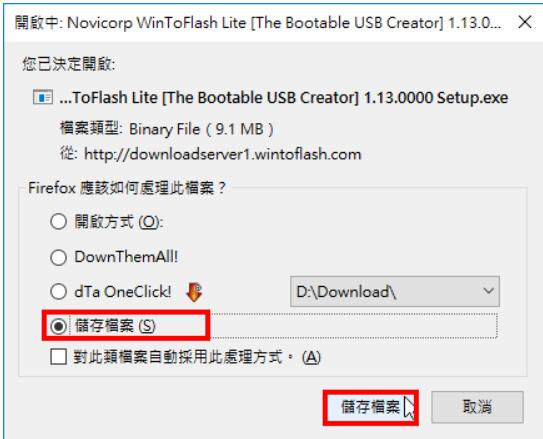Click the dTa OneClick! label text
This screenshot has width=543, height=439.
tap(123, 292)
